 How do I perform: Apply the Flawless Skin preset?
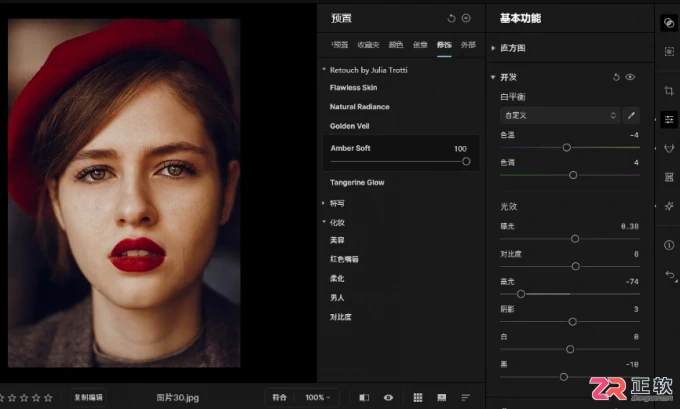coord(353,88)
